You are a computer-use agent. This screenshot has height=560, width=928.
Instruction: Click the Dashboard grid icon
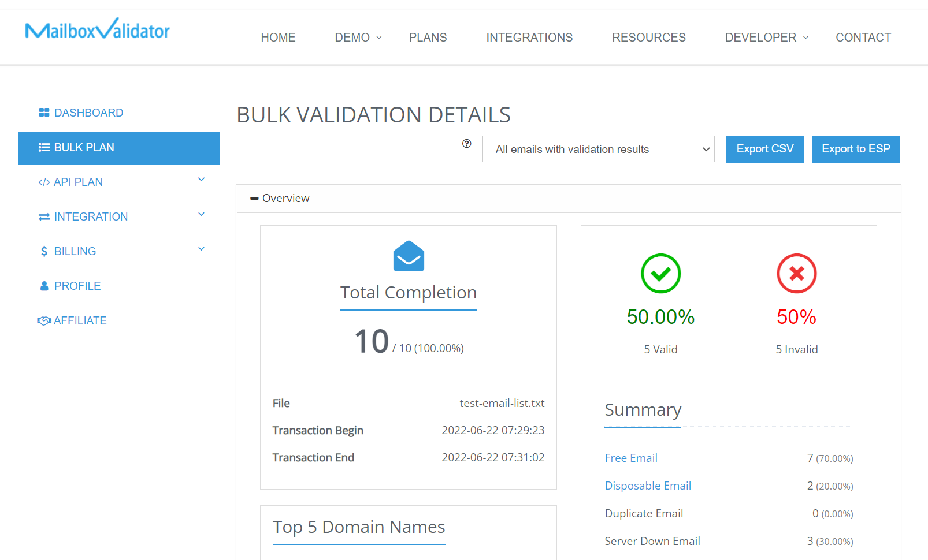(x=44, y=113)
